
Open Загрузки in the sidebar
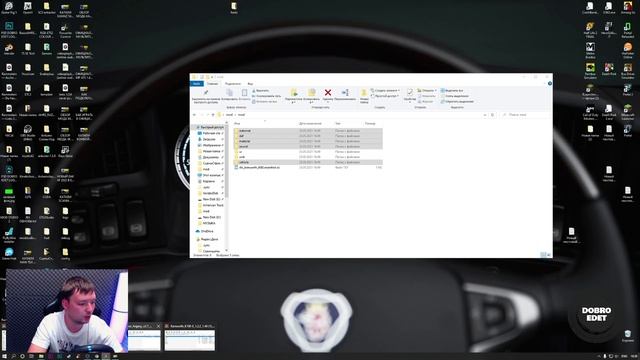click(209, 139)
